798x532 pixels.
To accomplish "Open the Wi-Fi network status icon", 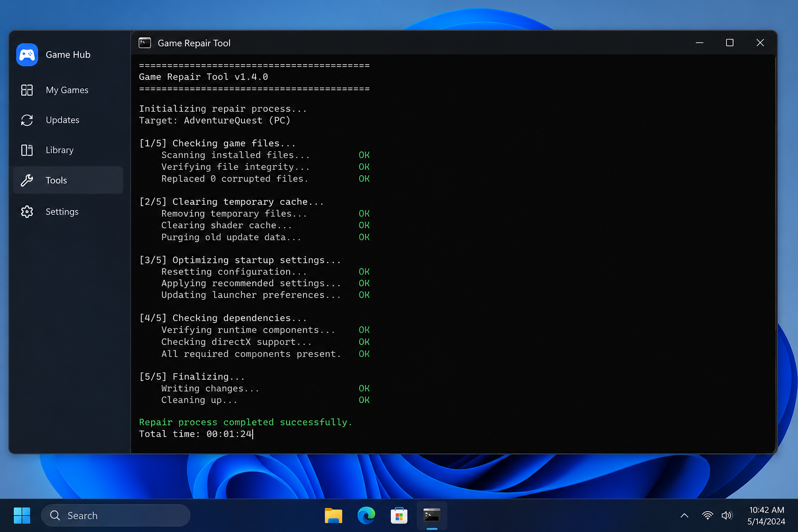I will [x=708, y=515].
